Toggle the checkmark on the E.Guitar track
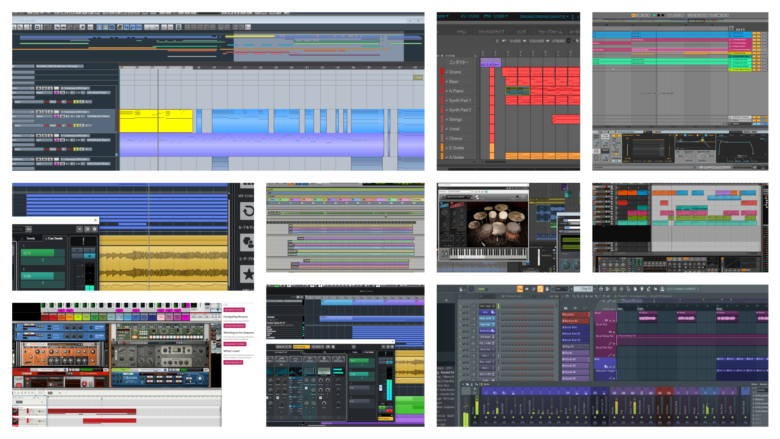The width and height of the screenshot is (780, 439). [x=447, y=148]
